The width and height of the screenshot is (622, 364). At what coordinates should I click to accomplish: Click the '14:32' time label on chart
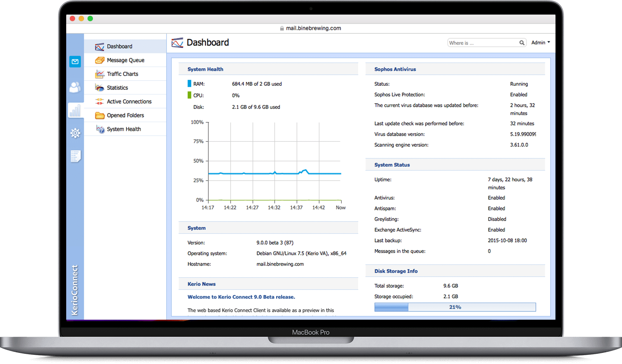pyautogui.click(x=274, y=208)
